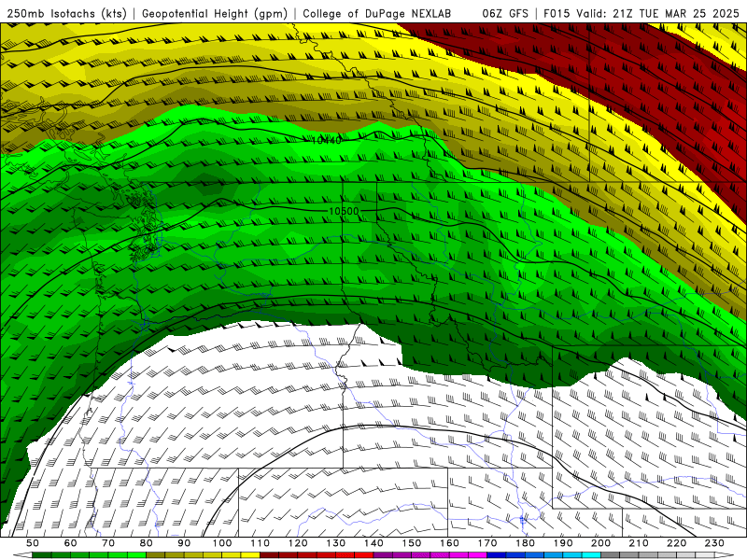Click the 220 label on the color scale

[677, 543]
